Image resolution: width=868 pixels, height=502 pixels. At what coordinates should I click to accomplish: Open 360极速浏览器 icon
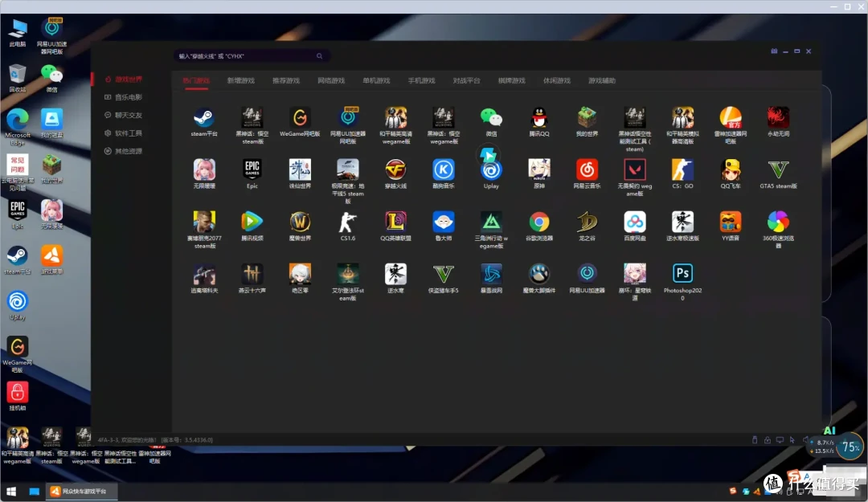pyautogui.click(x=778, y=222)
